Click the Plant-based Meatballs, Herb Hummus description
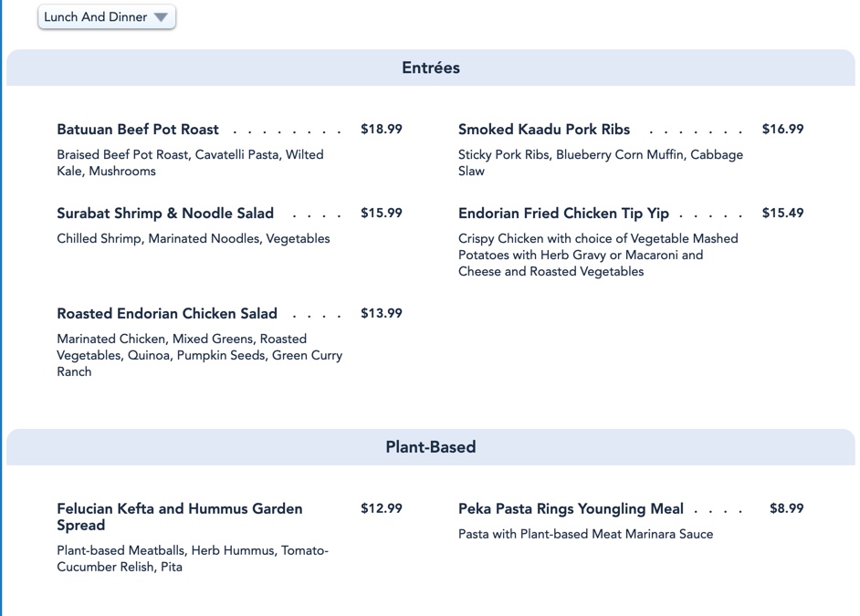This screenshot has width=860, height=616. [192, 559]
